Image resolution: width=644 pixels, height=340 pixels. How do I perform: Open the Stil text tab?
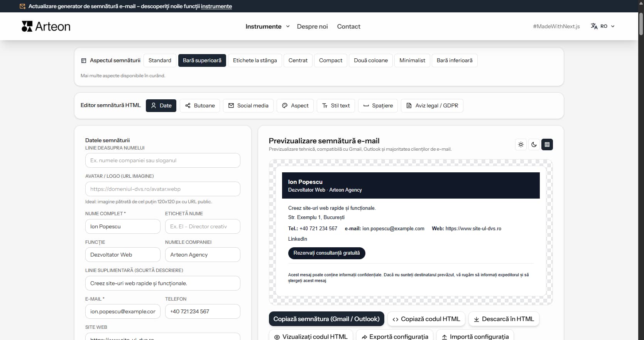click(336, 105)
